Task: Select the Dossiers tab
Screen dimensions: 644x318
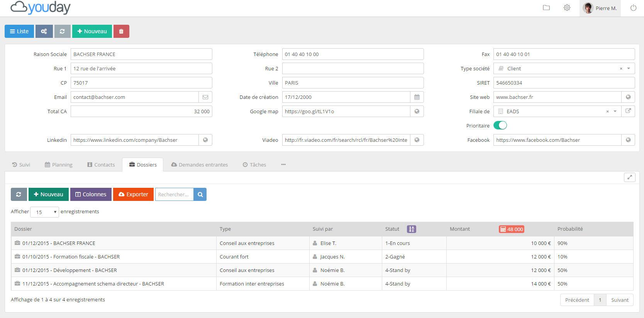Action: point(143,165)
